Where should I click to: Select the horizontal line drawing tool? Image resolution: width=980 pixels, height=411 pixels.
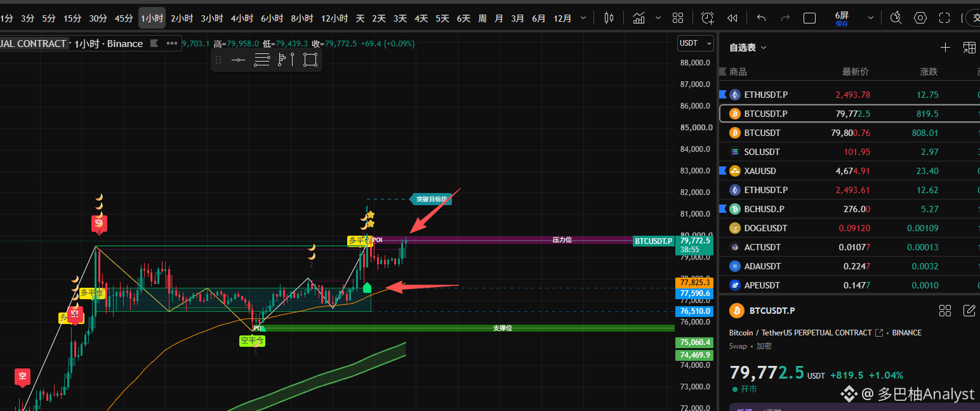click(x=238, y=60)
